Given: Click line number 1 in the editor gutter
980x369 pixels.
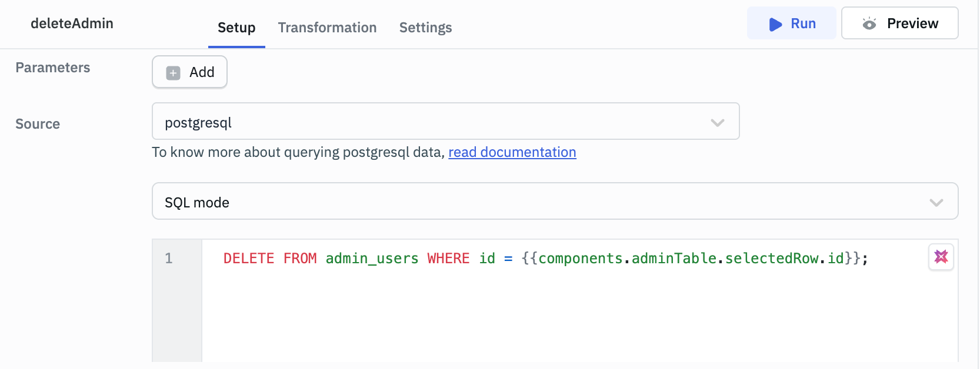Looking at the screenshot, I should (169, 259).
